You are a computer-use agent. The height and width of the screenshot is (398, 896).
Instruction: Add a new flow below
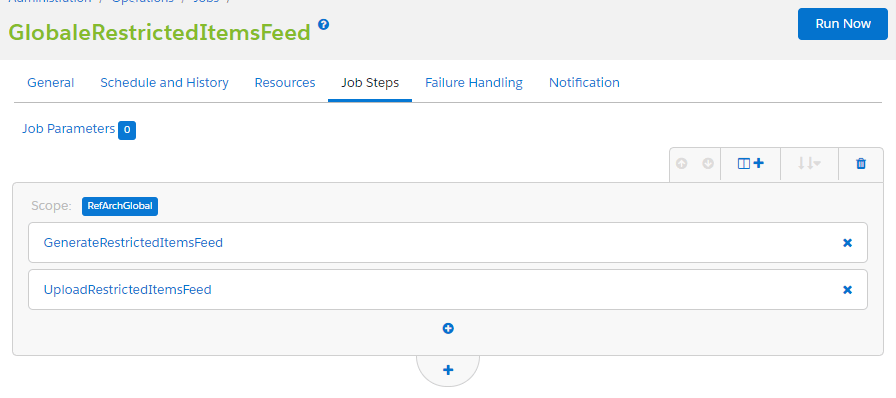448,370
